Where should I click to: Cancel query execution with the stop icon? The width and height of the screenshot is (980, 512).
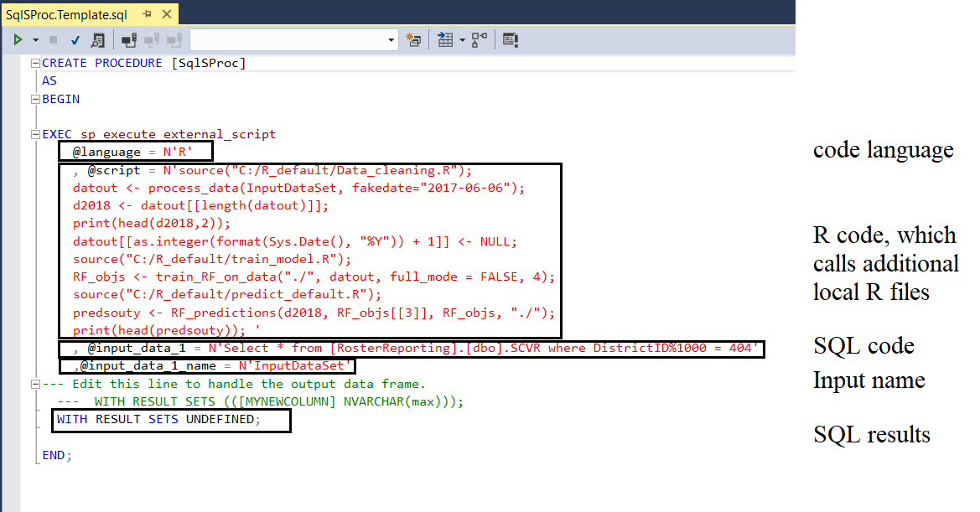(x=52, y=39)
